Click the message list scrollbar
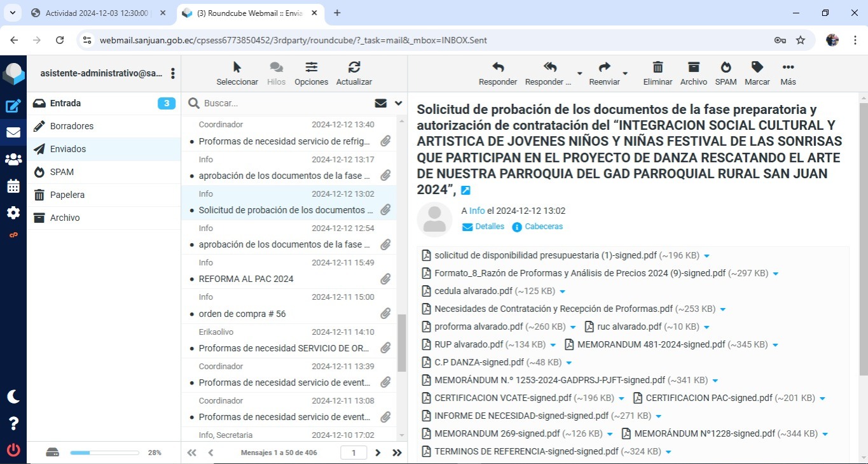Image resolution: width=868 pixels, height=464 pixels. pos(401,344)
